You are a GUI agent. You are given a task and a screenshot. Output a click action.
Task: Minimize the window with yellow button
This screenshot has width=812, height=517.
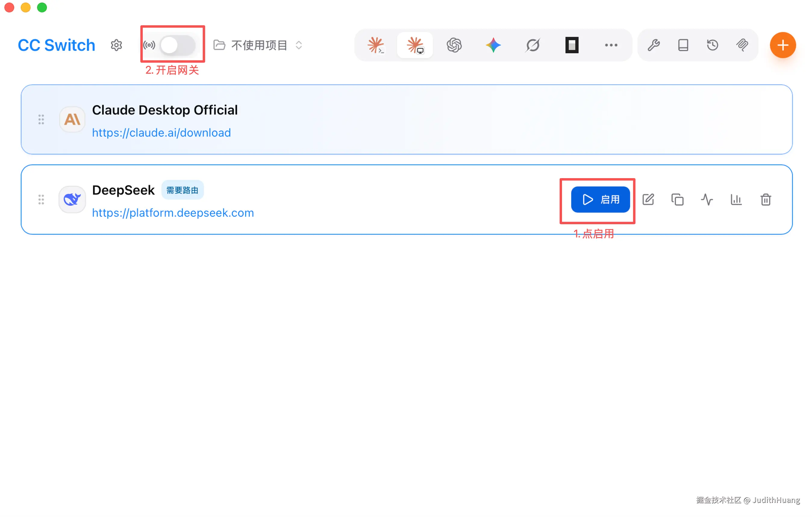(x=26, y=8)
